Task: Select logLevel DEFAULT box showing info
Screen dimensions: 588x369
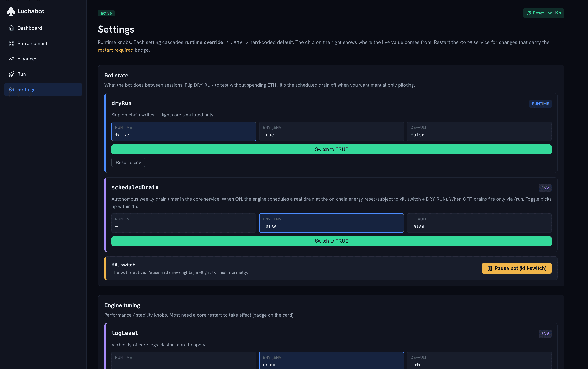Action: [x=479, y=360]
